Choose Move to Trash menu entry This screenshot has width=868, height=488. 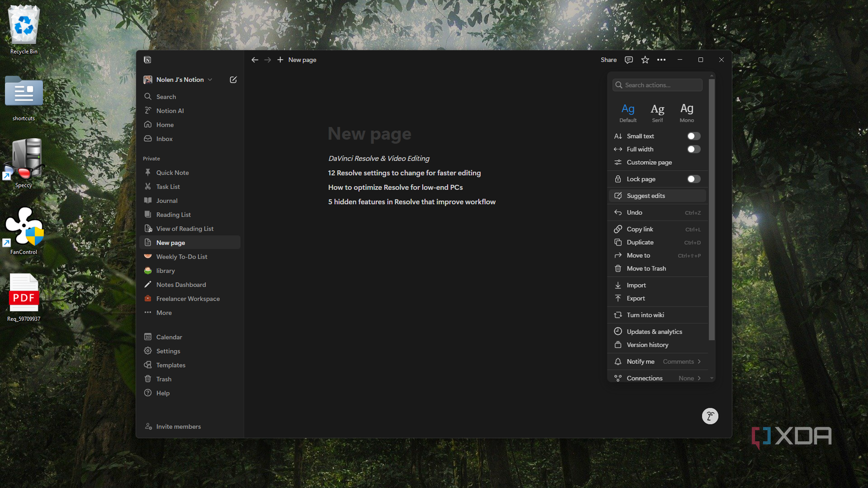659,268
